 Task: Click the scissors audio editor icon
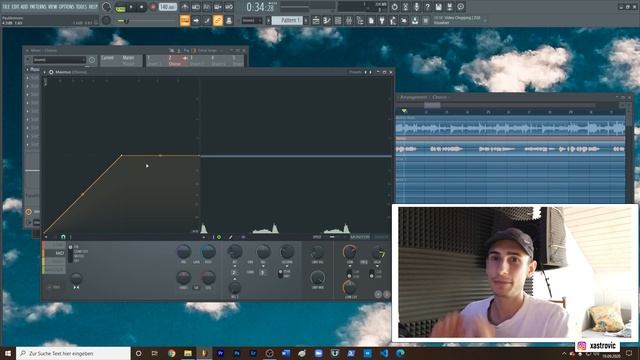pyautogui.click(x=405, y=7)
